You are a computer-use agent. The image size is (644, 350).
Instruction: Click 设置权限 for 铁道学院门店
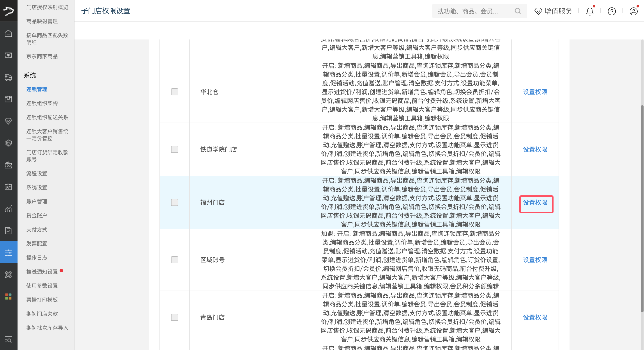(x=535, y=150)
